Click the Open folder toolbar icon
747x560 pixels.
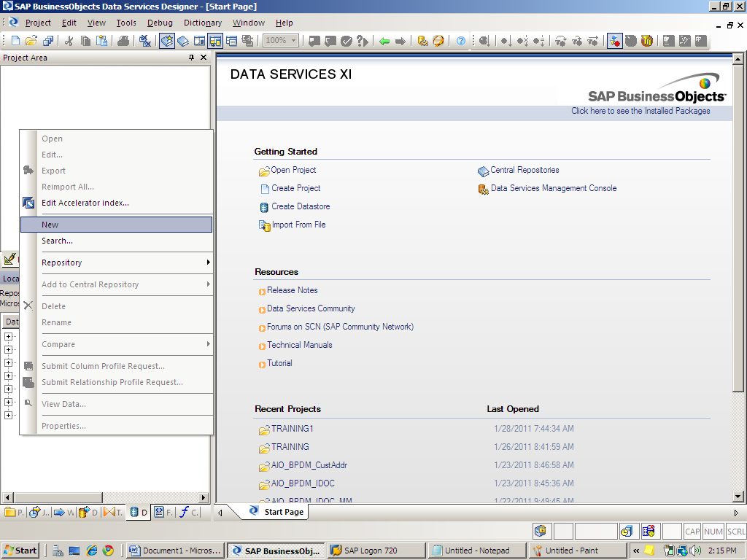(31, 41)
